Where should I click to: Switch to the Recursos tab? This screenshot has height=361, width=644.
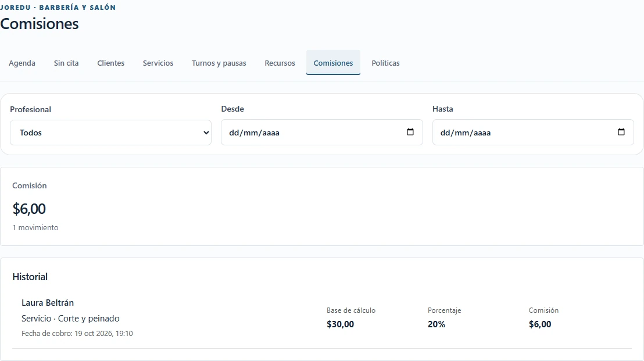tap(280, 63)
